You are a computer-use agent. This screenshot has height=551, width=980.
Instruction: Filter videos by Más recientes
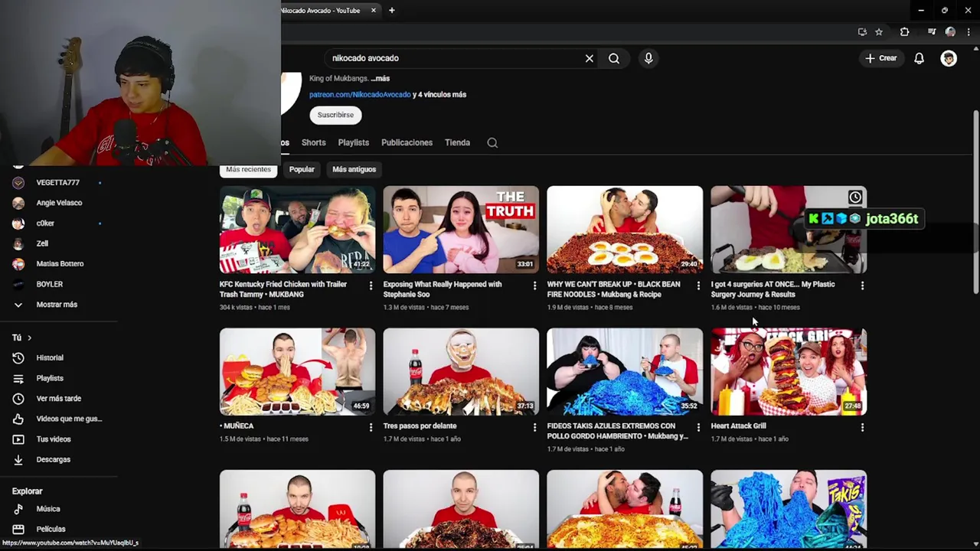pos(248,169)
